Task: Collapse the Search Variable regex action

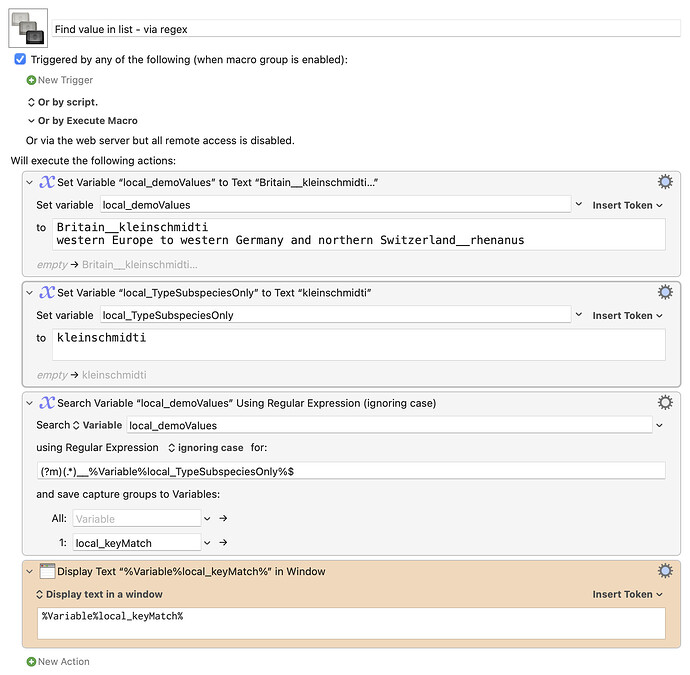Action: click(x=29, y=403)
